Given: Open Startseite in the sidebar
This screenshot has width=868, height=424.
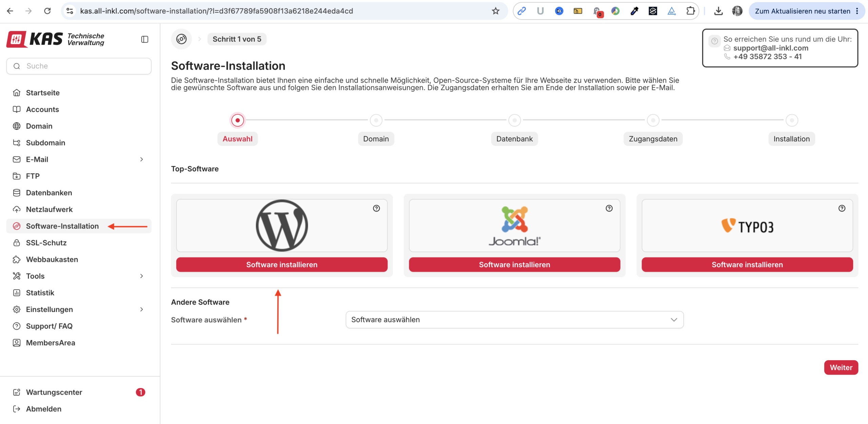Looking at the screenshot, I should tap(79, 93).
